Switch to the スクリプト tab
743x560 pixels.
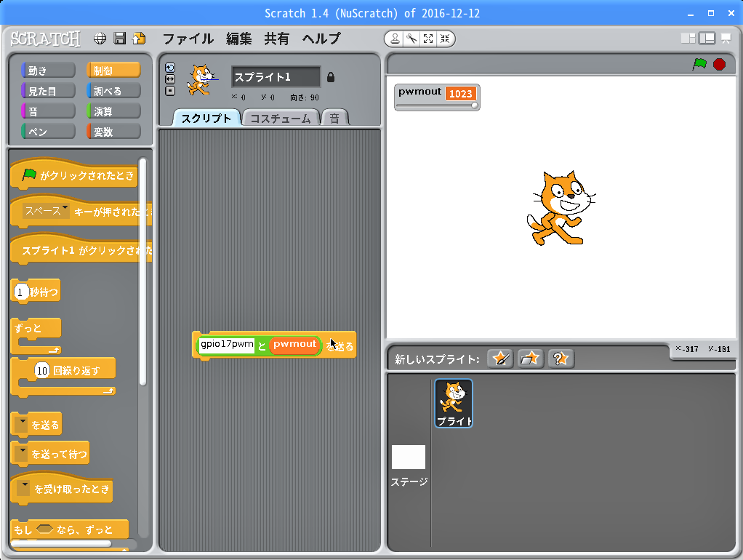pyautogui.click(x=206, y=118)
